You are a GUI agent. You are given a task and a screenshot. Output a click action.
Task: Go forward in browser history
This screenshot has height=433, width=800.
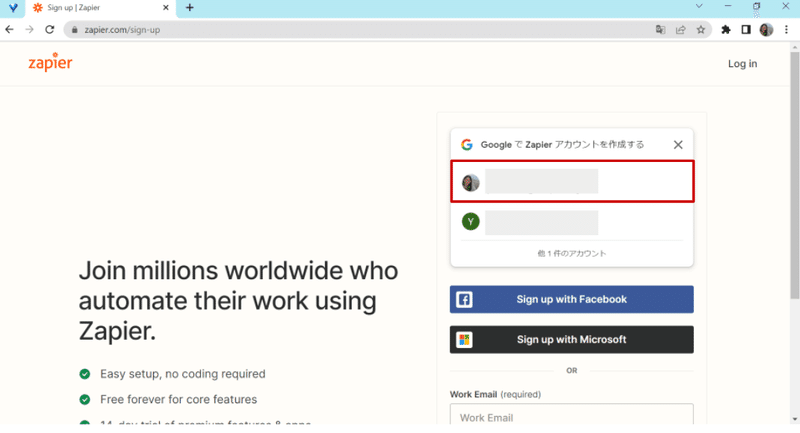pyautogui.click(x=29, y=30)
